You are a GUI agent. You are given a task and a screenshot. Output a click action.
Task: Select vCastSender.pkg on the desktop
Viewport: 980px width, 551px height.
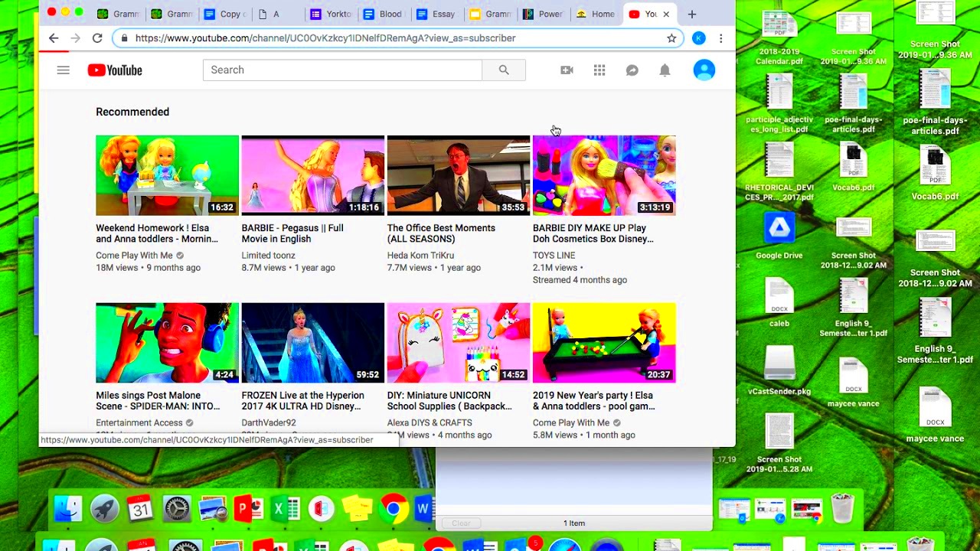[779, 372]
